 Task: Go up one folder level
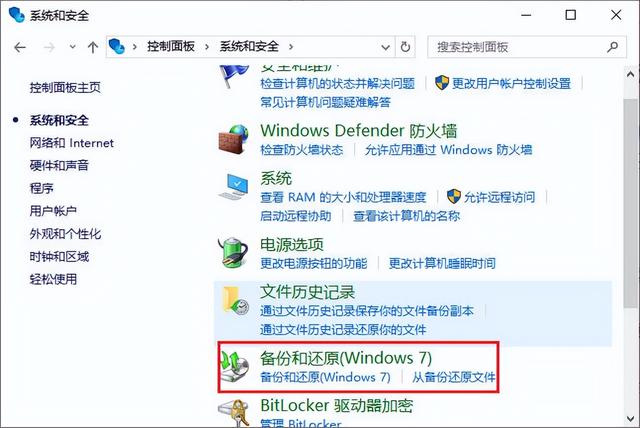coord(93,47)
